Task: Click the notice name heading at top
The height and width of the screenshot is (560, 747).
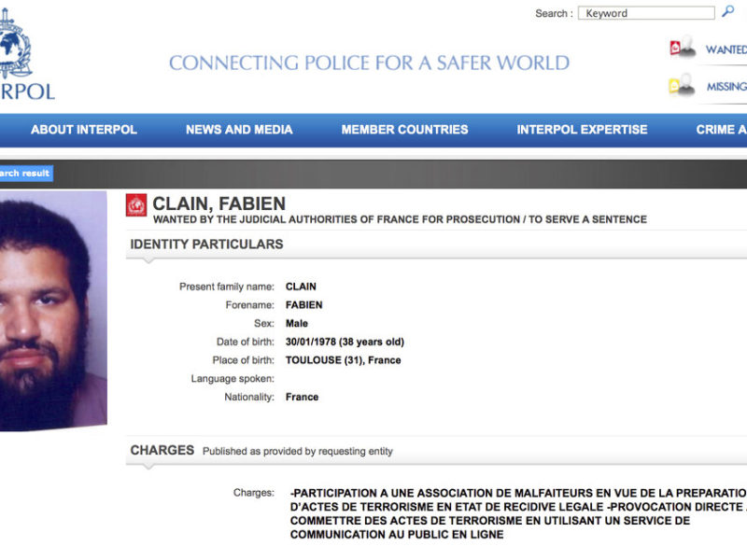Action: [218, 203]
